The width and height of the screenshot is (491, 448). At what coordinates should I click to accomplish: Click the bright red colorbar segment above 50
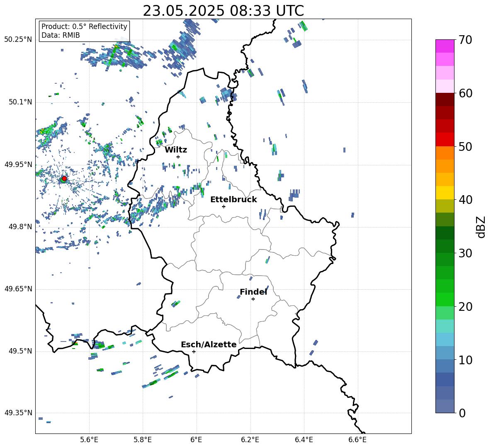click(x=445, y=140)
